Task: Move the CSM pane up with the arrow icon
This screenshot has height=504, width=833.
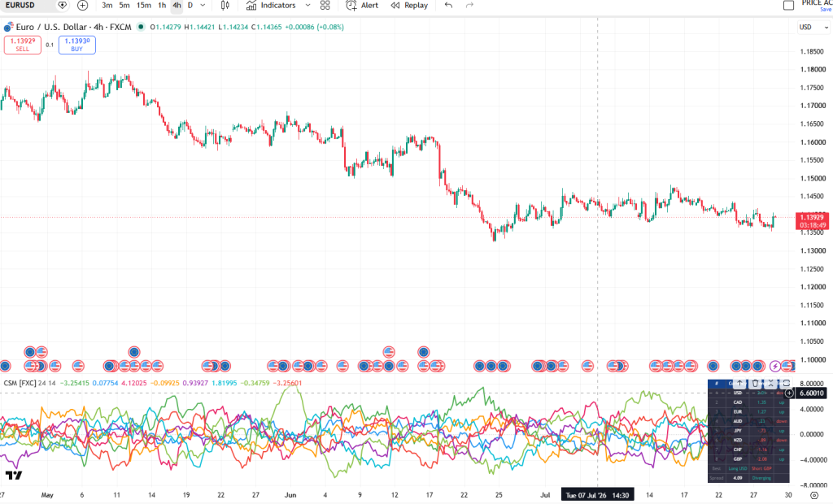Action: (739, 384)
